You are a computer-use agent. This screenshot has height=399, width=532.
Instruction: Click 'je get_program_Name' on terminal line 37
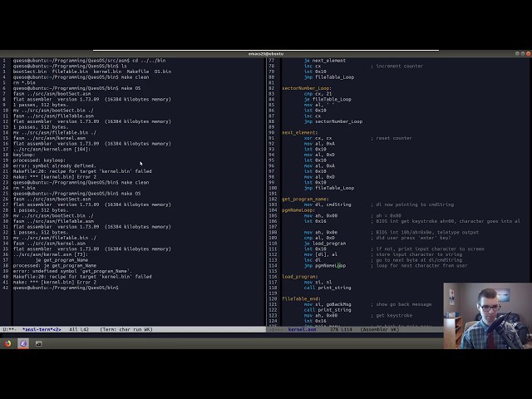[x=62, y=260]
